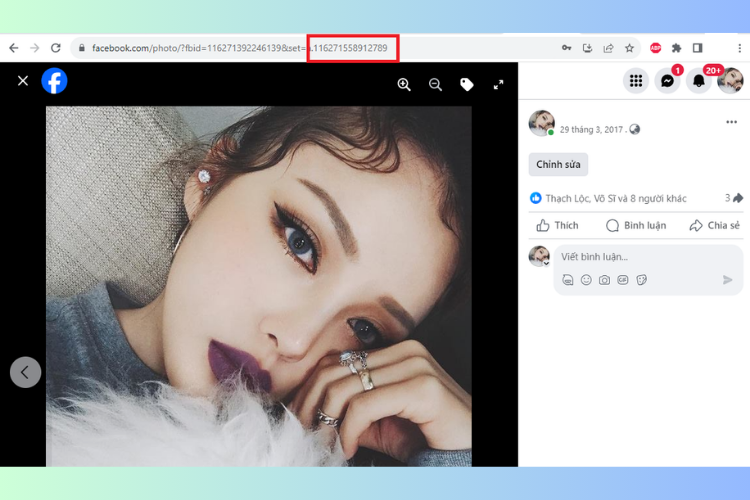Click the Bình luận comment button
Image resolution: width=750 pixels, height=500 pixels.
tap(636, 226)
